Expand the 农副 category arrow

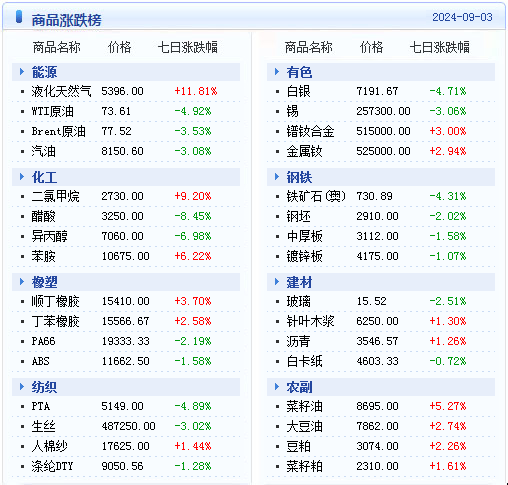click(x=277, y=386)
